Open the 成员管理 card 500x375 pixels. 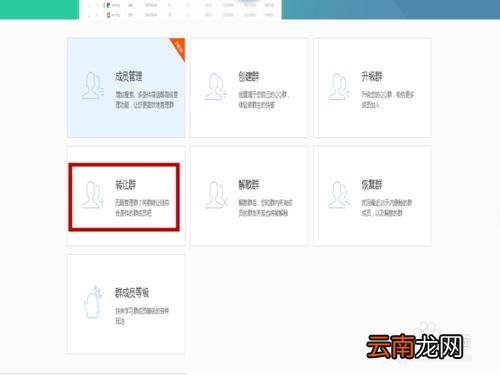tap(126, 88)
